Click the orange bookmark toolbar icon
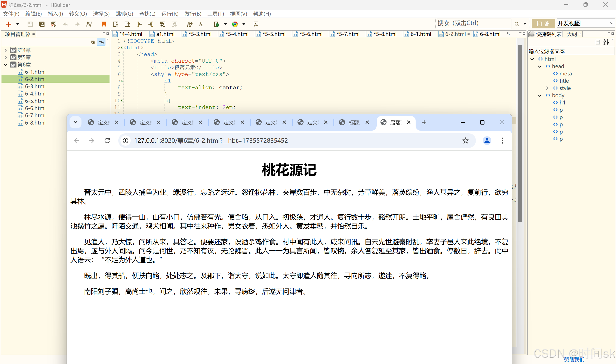 click(x=104, y=24)
